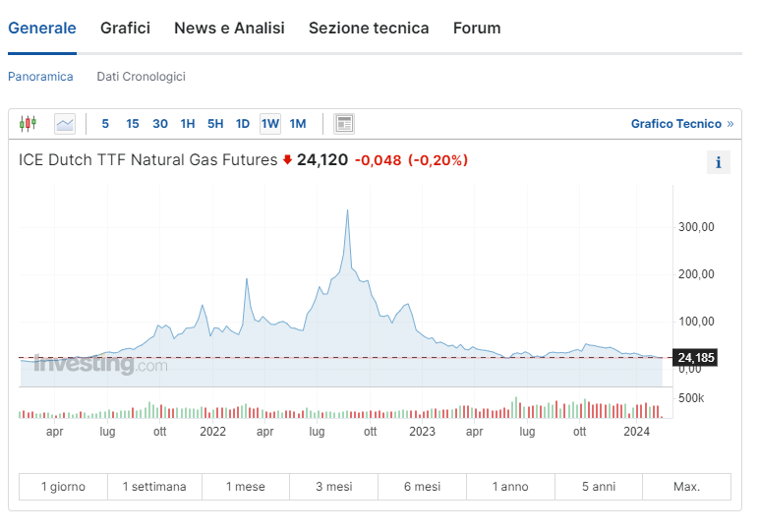Screen dimensions: 759x532
Task: Open the chart info icon
Action: click(718, 163)
